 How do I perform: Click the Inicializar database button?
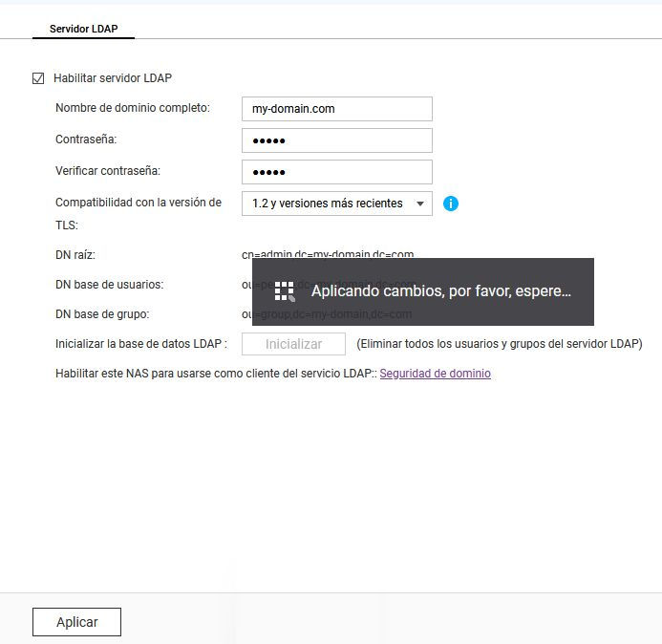pyautogui.click(x=293, y=344)
